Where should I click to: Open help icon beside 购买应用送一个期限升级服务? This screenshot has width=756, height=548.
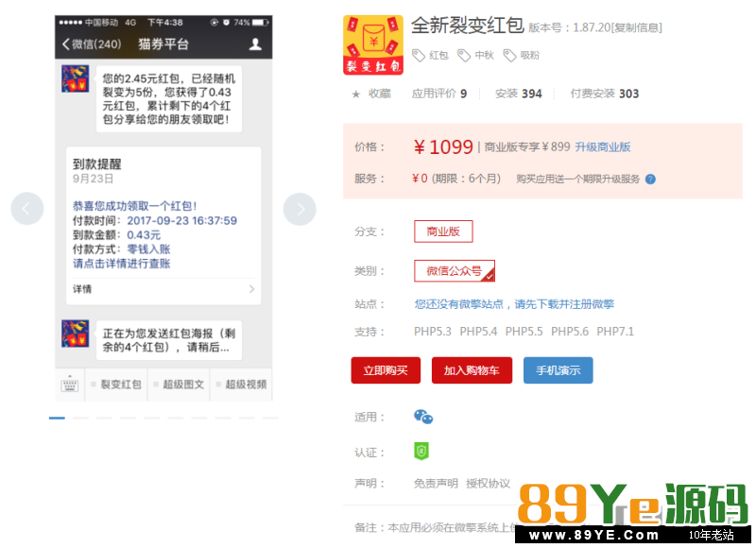(650, 180)
